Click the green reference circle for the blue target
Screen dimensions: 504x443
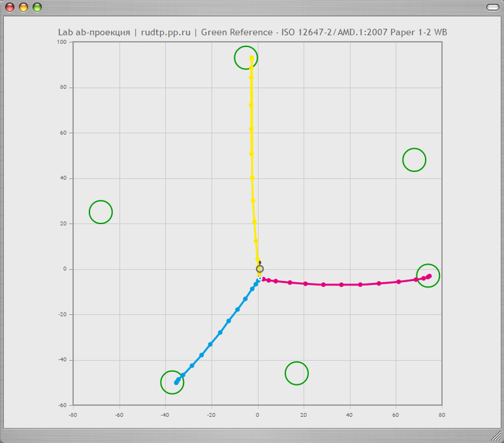(296, 373)
